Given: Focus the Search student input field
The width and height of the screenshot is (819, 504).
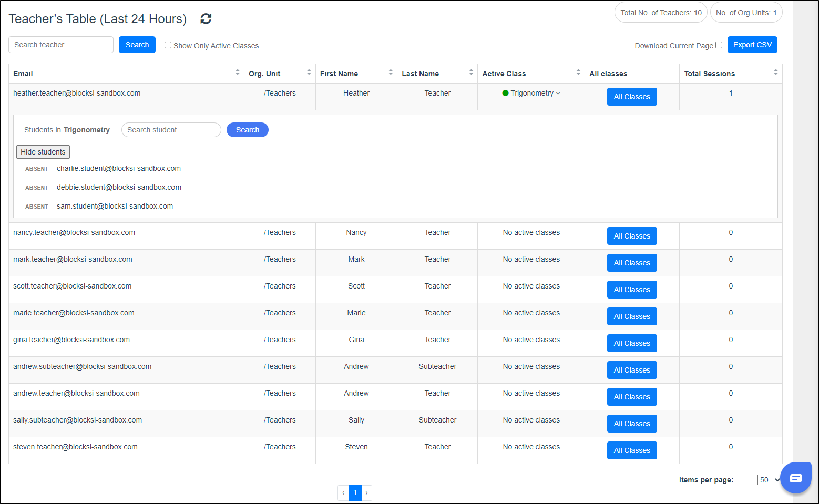Looking at the screenshot, I should 171,130.
